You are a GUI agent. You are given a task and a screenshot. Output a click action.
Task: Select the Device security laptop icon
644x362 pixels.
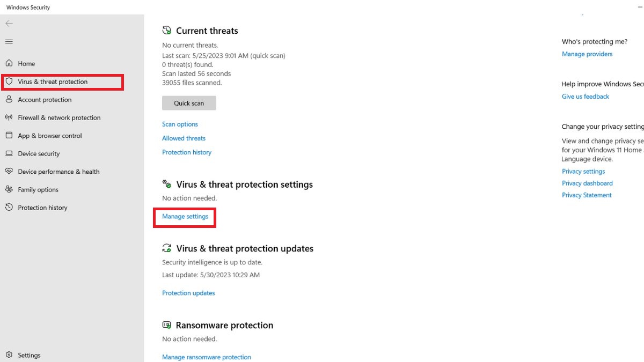click(9, 153)
